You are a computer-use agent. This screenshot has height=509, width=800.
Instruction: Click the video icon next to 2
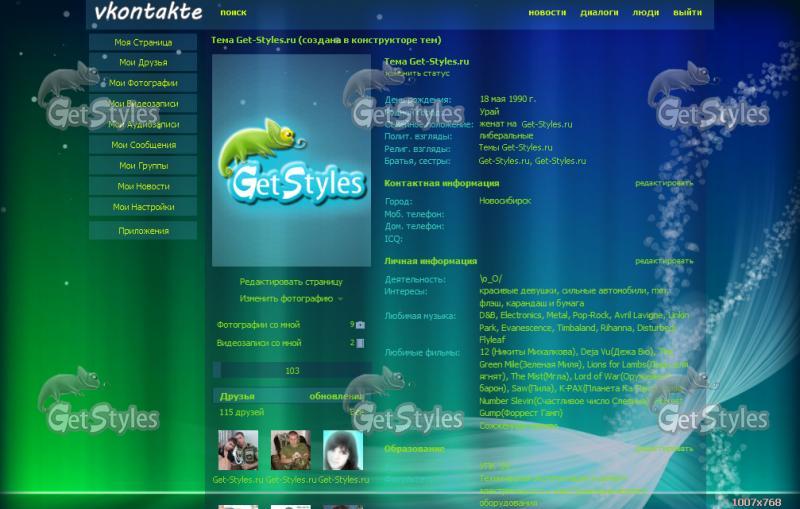[360, 343]
